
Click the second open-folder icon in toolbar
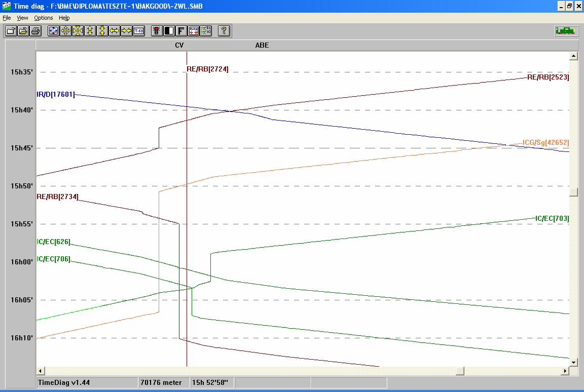click(x=23, y=31)
